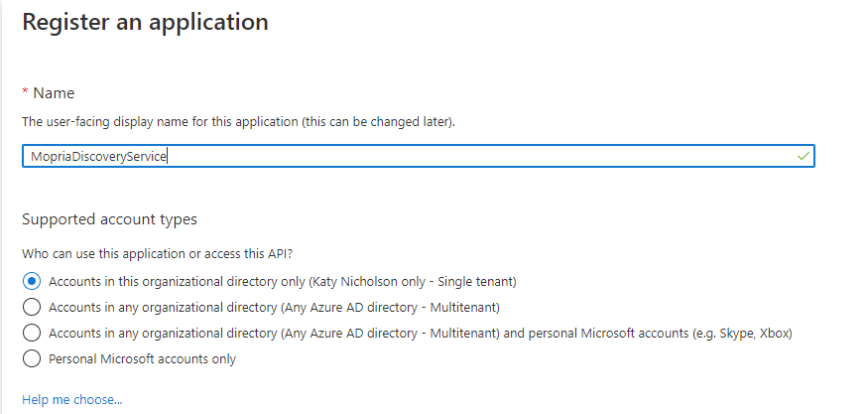Screen dimensions: 868x414
Task: Select the Personal Microsoft accounts only radio
Action: (31, 358)
